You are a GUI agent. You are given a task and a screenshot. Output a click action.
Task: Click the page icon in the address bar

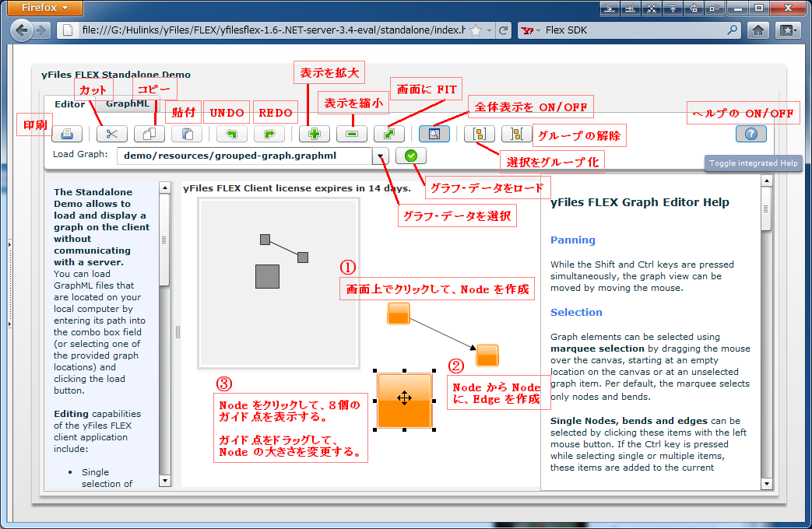click(x=68, y=30)
